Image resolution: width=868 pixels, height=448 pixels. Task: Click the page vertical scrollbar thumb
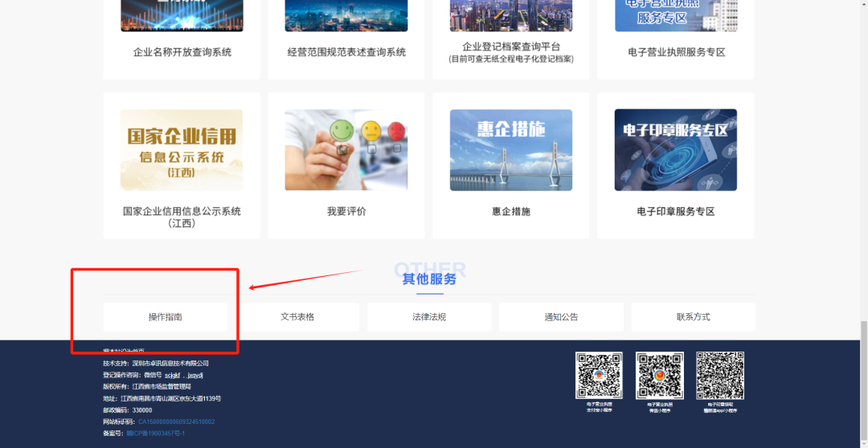click(863, 383)
